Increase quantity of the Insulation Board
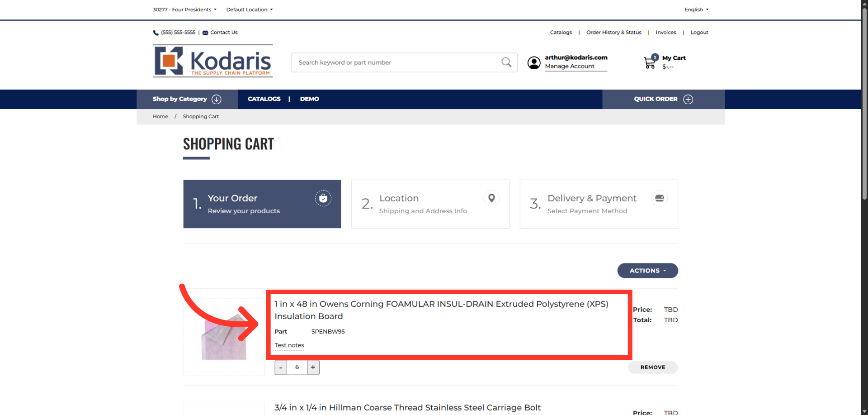 click(313, 367)
